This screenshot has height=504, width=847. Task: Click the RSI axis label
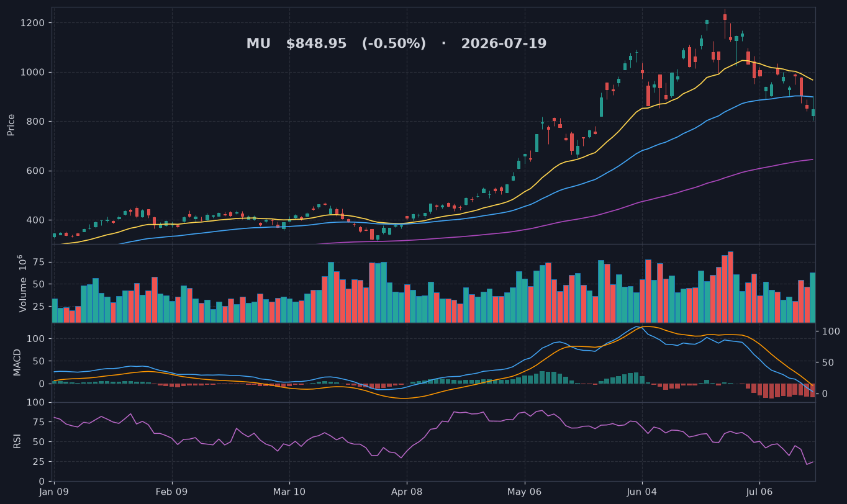(17, 441)
